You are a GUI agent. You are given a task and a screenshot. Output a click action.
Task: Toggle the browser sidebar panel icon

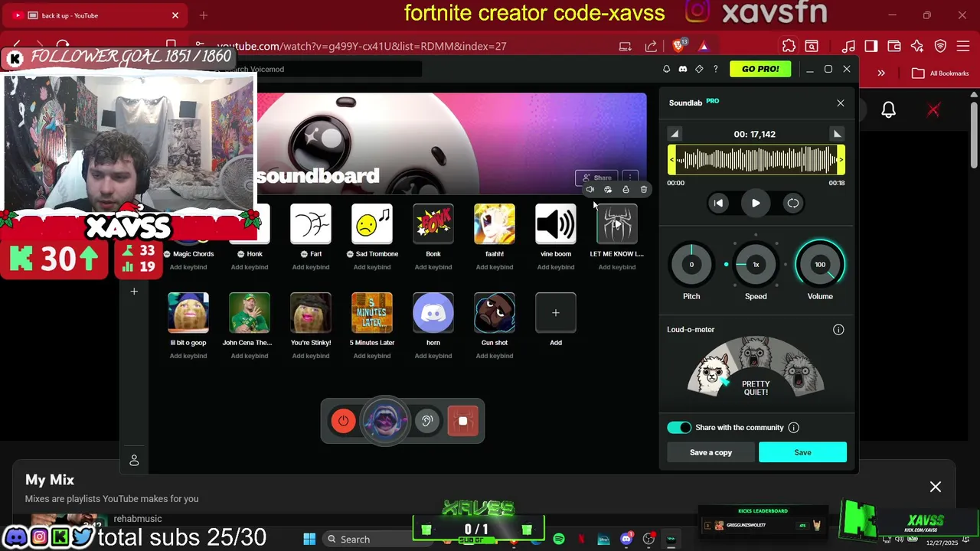tap(871, 46)
